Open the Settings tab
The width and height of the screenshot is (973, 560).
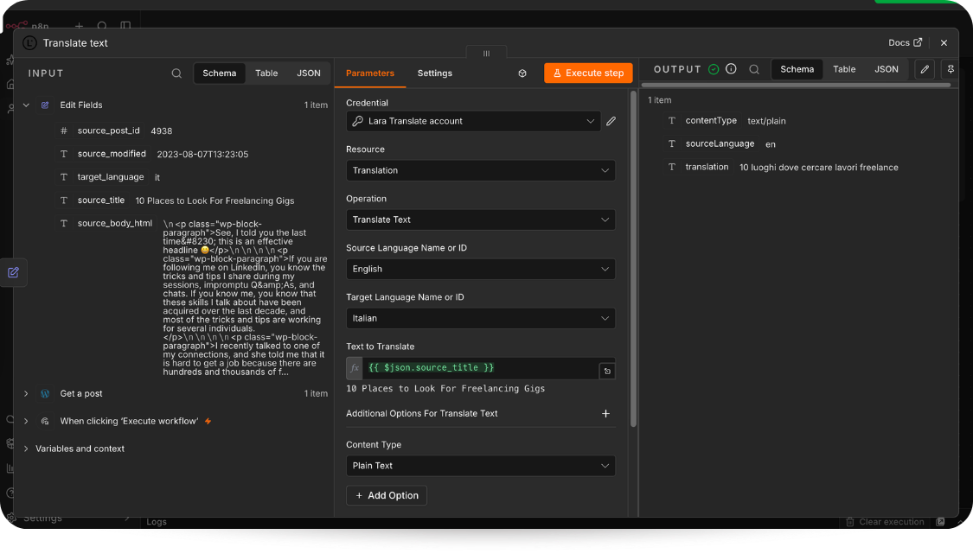[435, 73]
